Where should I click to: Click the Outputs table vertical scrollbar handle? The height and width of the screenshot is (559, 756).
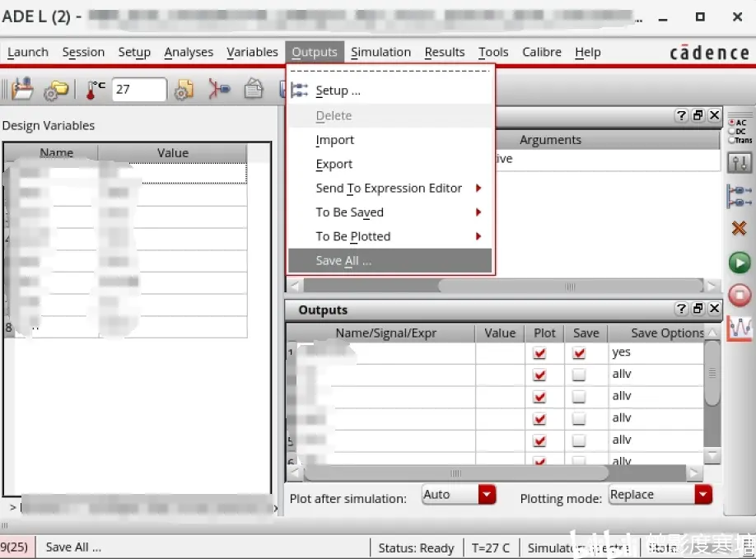[x=712, y=374]
